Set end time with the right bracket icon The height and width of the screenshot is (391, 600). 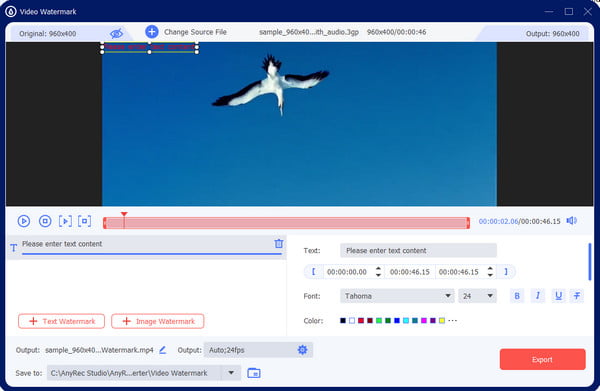[506, 272]
